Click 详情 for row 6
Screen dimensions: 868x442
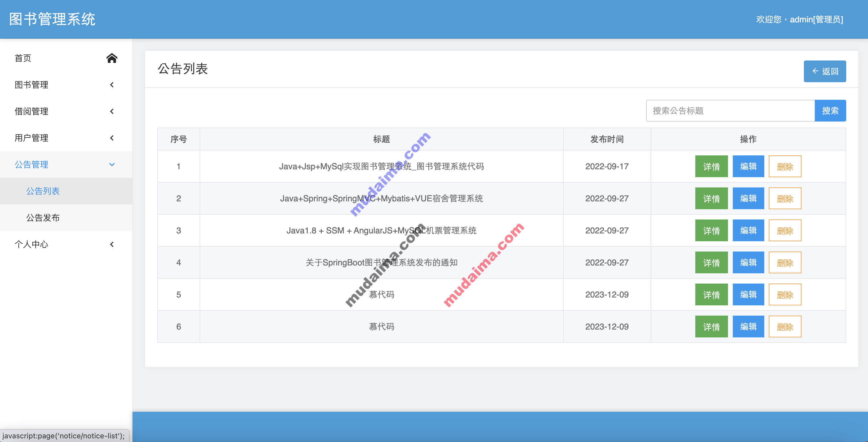coord(711,327)
